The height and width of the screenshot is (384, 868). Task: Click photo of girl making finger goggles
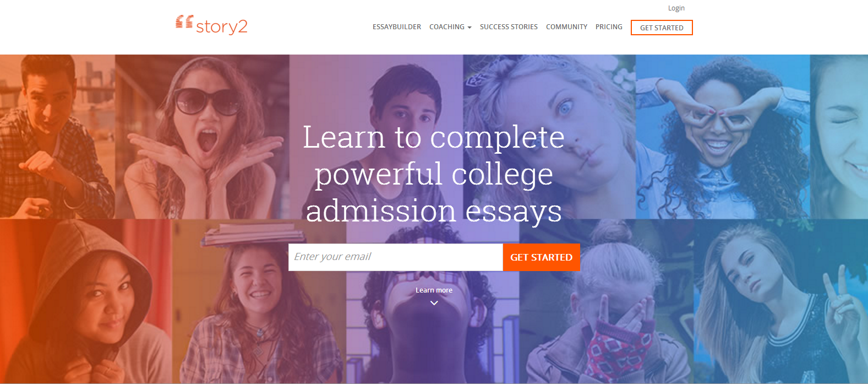723,137
